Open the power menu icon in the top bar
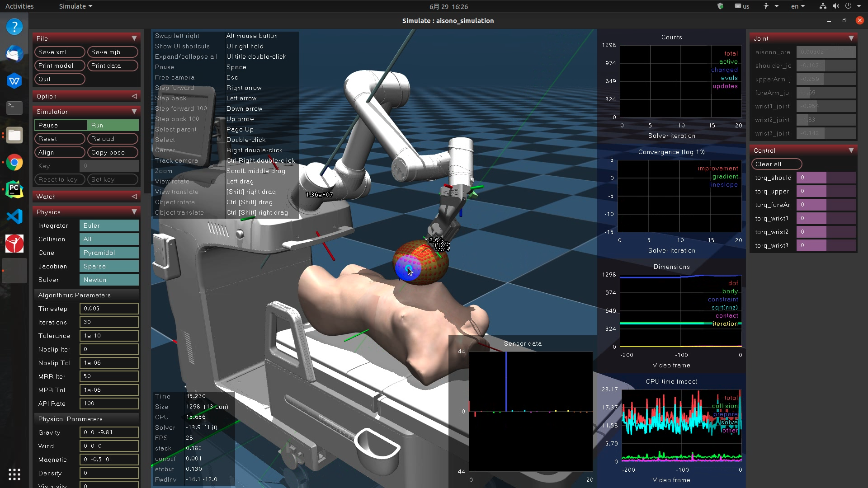The image size is (868, 488). 848,6
